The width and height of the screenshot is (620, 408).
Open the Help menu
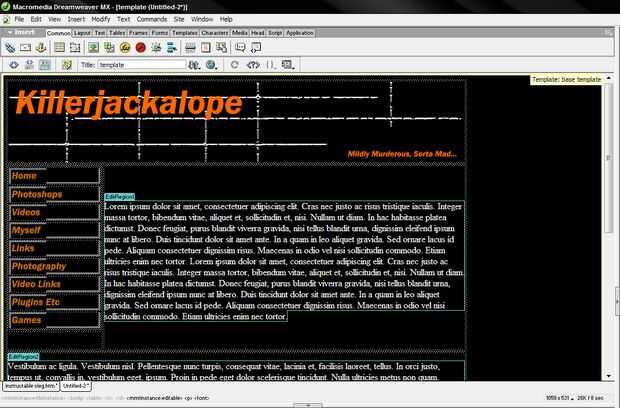(x=226, y=19)
